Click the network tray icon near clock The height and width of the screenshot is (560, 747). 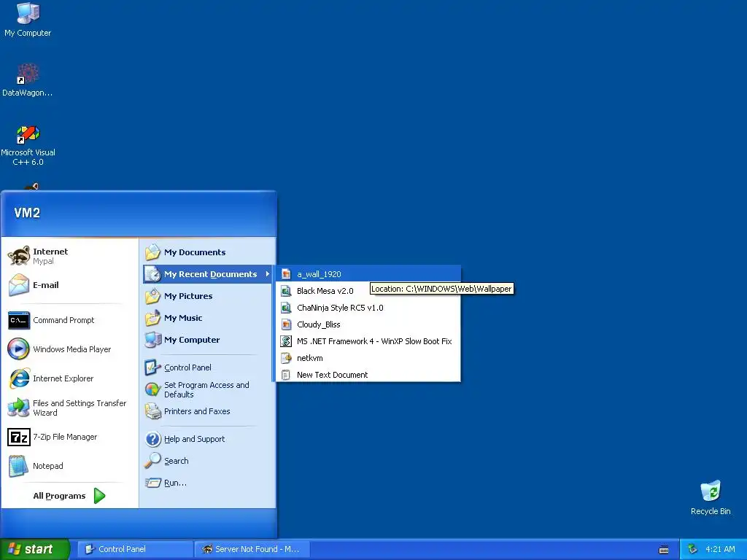click(692, 550)
